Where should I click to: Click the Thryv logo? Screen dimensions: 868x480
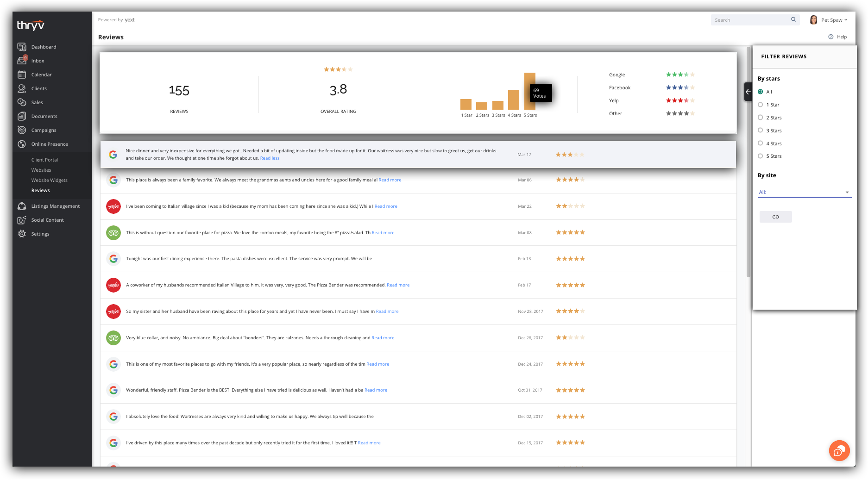point(31,25)
